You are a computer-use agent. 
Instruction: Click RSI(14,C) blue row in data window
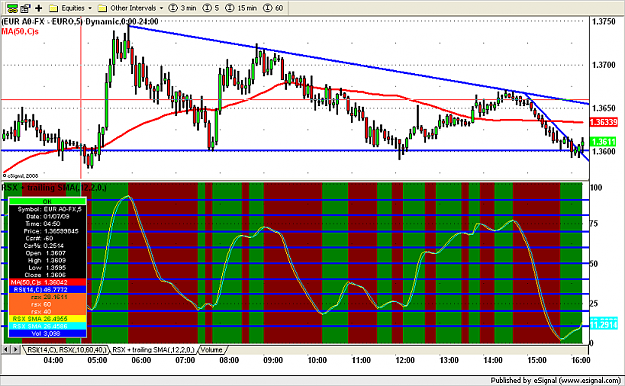point(47,290)
